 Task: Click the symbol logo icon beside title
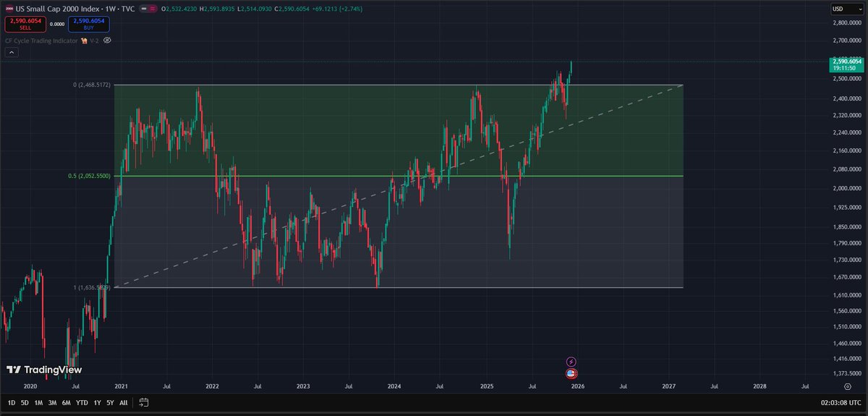[8, 9]
